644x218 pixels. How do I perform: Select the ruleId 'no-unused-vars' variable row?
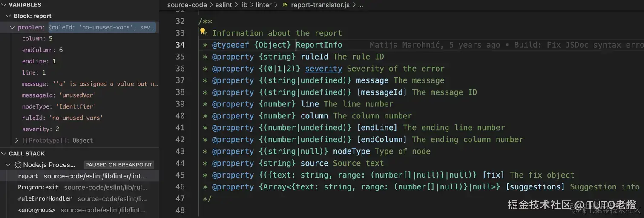click(80, 118)
